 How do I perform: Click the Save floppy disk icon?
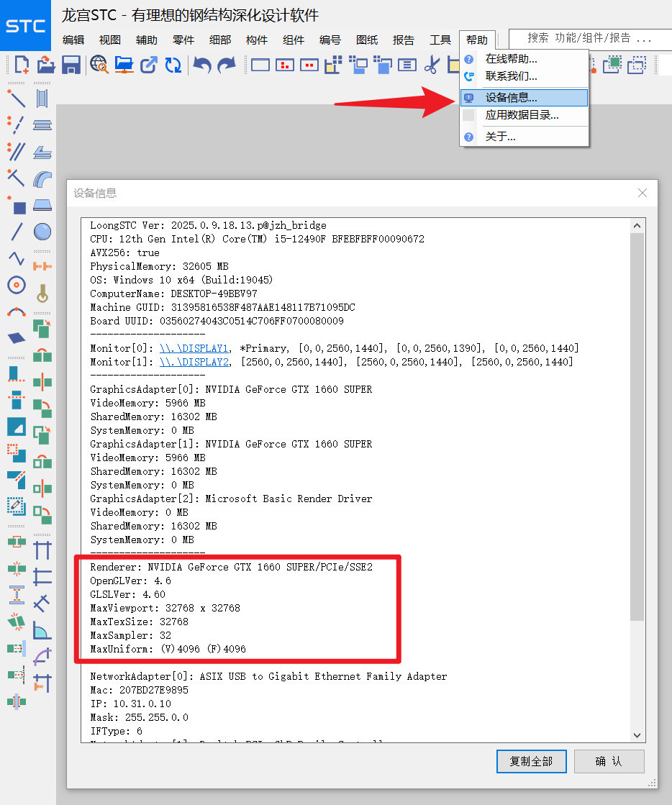(71, 65)
